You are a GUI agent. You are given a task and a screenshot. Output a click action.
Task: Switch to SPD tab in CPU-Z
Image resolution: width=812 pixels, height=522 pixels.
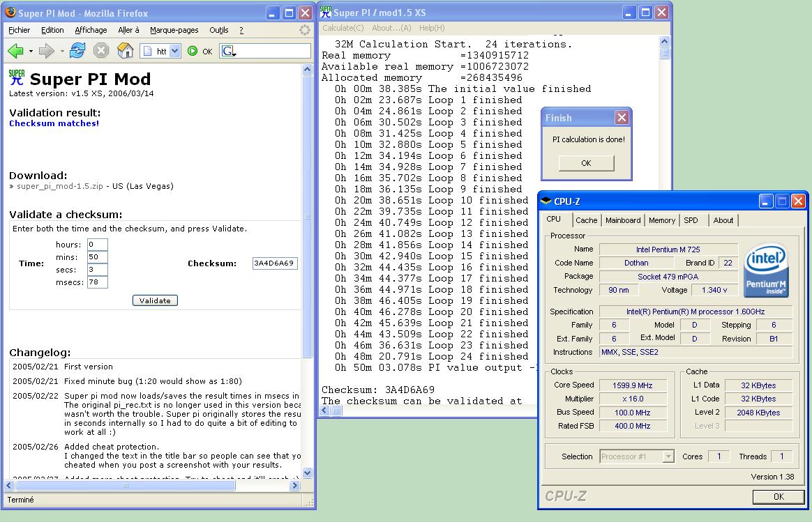point(691,220)
